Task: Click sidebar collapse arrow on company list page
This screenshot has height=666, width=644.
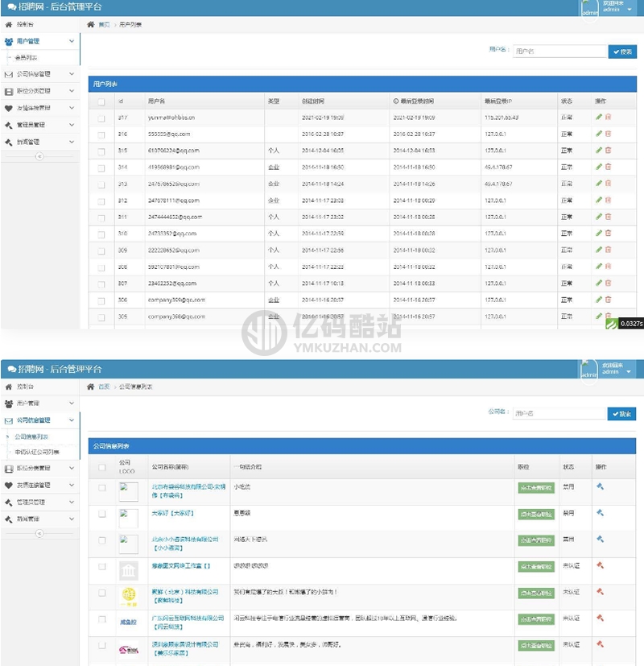Action: (x=39, y=533)
